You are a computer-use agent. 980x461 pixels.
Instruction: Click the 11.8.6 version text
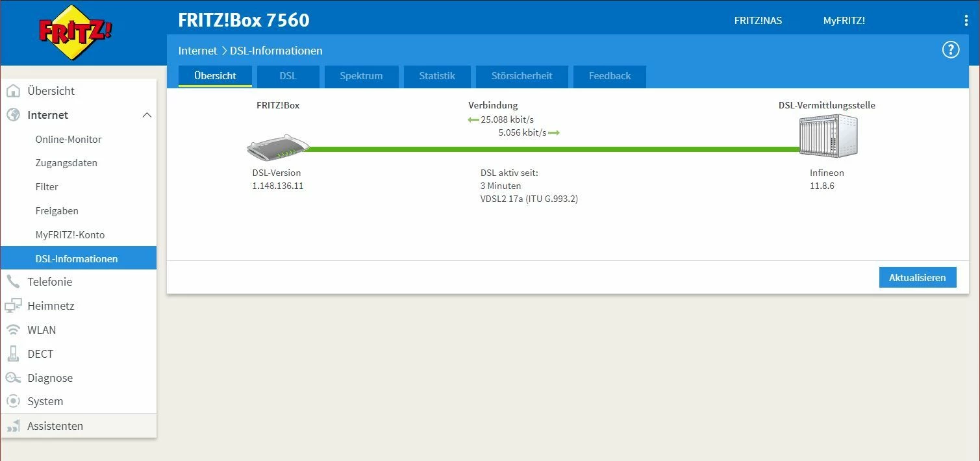pyautogui.click(x=822, y=186)
